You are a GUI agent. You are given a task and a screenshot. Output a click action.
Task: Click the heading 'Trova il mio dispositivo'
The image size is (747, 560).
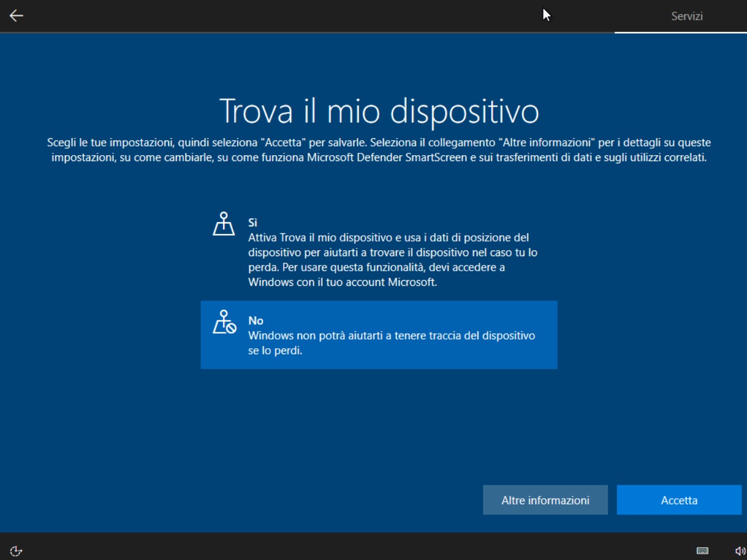(x=379, y=111)
